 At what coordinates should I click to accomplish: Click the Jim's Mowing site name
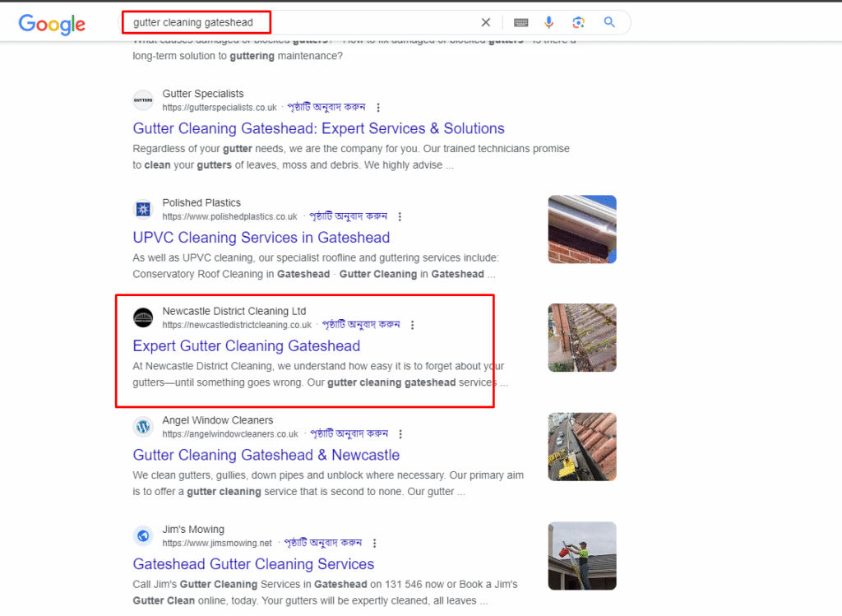(x=193, y=529)
